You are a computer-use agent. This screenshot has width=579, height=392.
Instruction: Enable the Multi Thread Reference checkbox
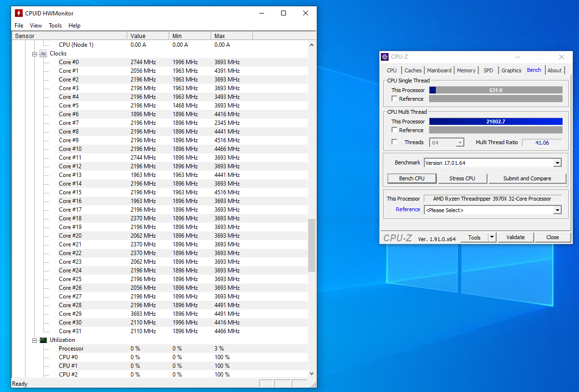(395, 130)
